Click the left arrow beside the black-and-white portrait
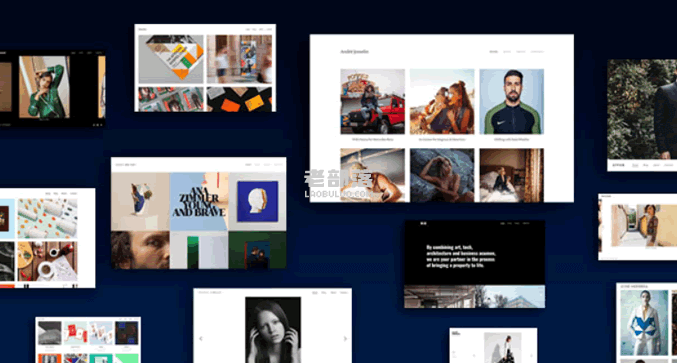 [201, 339]
